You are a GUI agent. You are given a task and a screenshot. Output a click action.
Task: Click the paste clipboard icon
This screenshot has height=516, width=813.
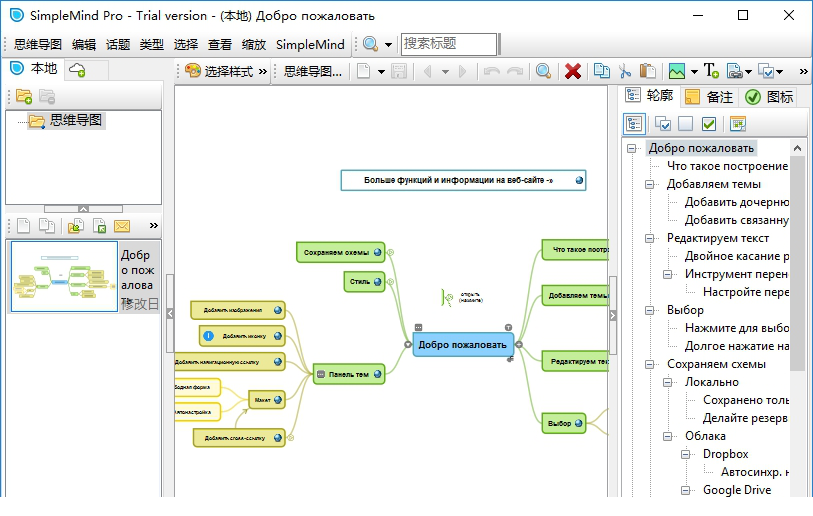pos(648,71)
